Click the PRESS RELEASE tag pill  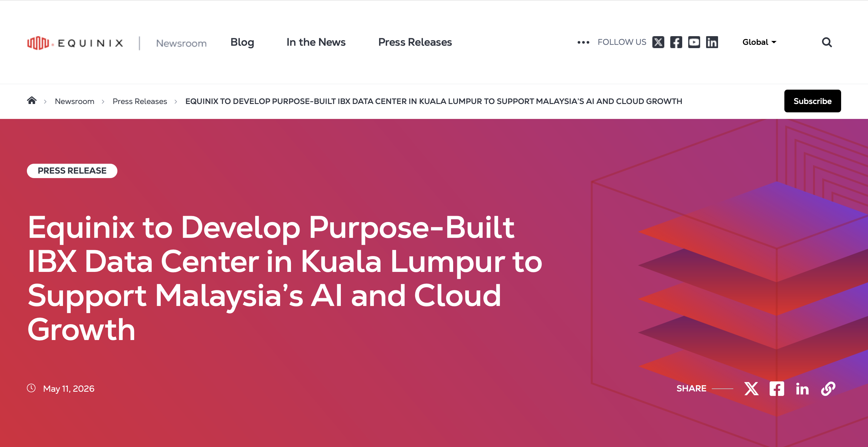(72, 171)
